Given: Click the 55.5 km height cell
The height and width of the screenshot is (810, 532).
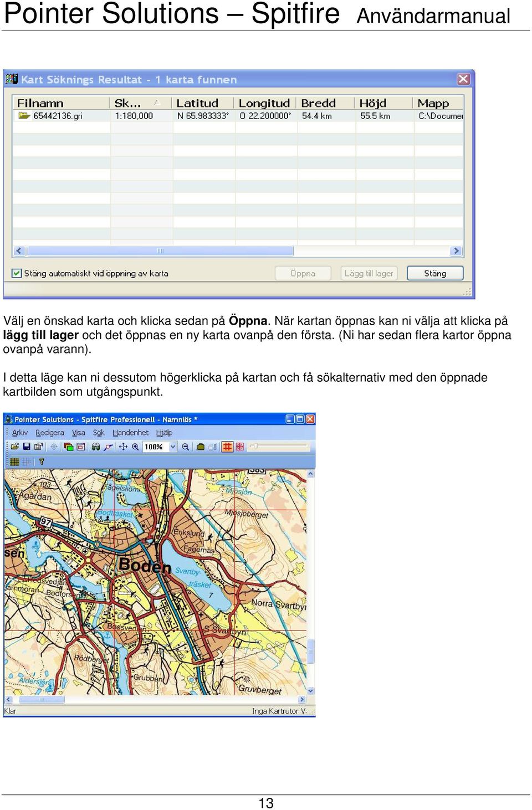Looking at the screenshot, I should [x=375, y=116].
